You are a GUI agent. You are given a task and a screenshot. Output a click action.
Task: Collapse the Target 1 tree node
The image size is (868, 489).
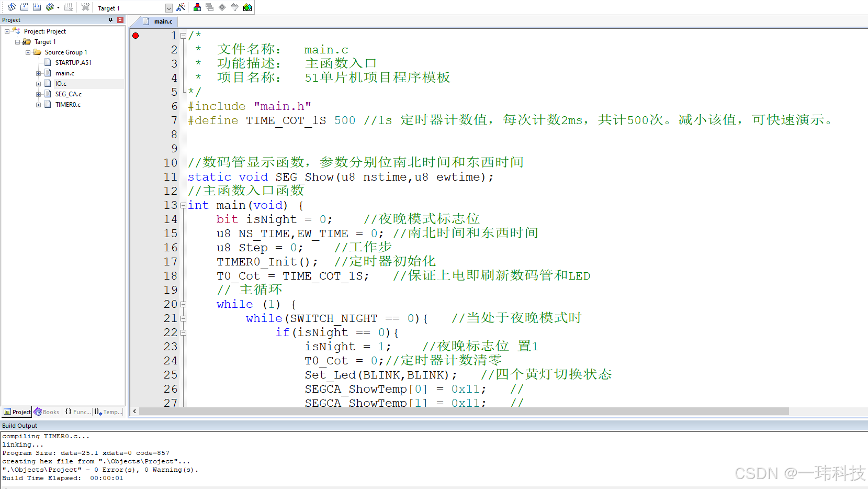(17, 42)
